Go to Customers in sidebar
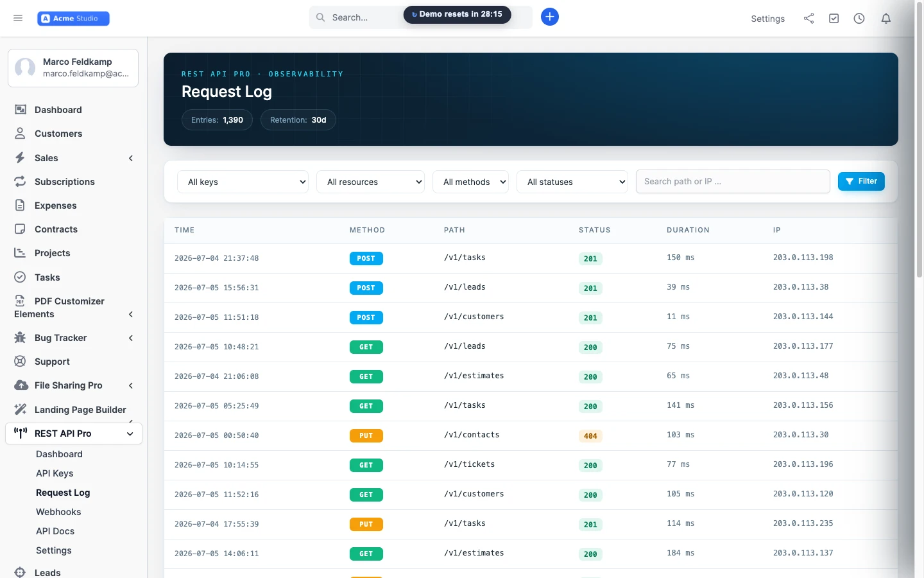 (58, 134)
